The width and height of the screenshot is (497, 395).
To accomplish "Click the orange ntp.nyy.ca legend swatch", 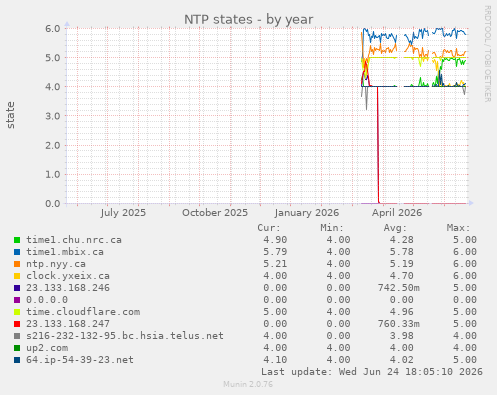I will pyautogui.click(x=17, y=264).
